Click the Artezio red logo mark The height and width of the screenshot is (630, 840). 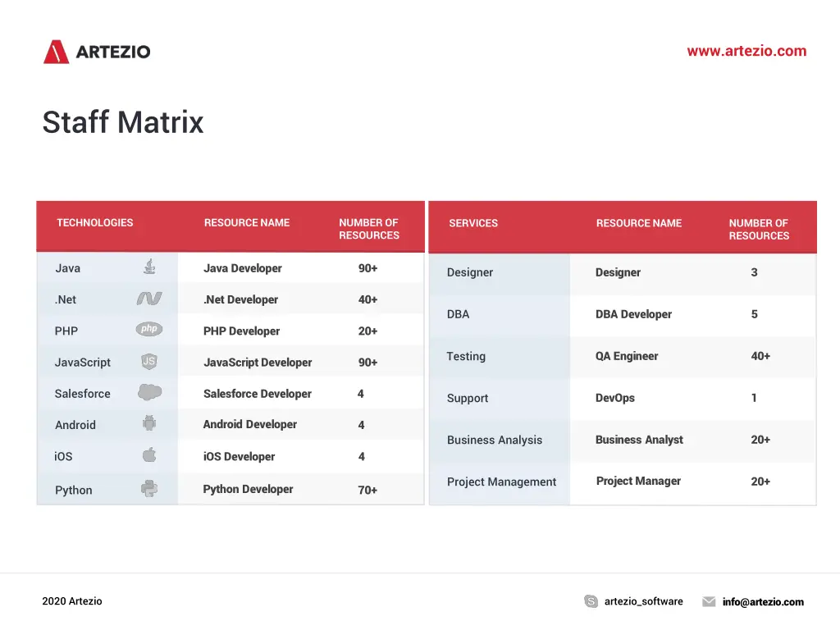[57, 52]
